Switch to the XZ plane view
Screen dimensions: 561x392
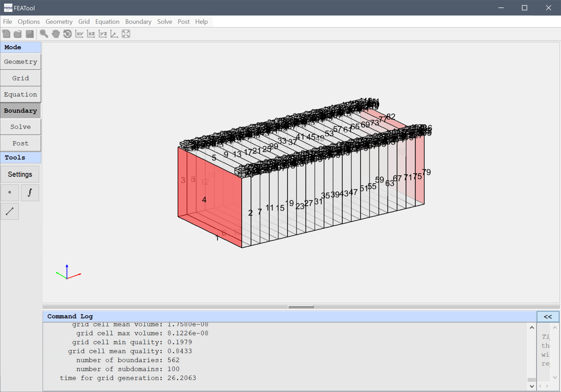tap(91, 34)
